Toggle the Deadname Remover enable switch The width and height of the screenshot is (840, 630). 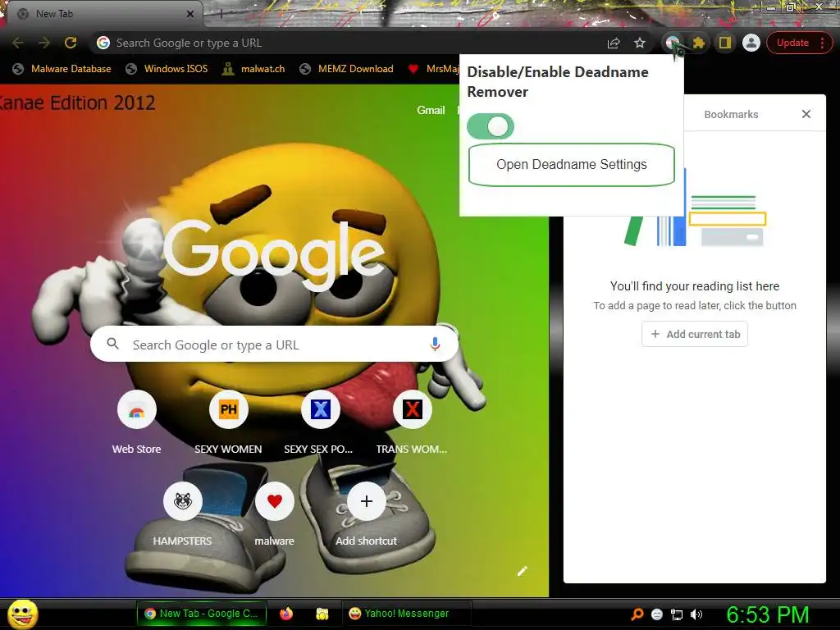tap(491, 126)
